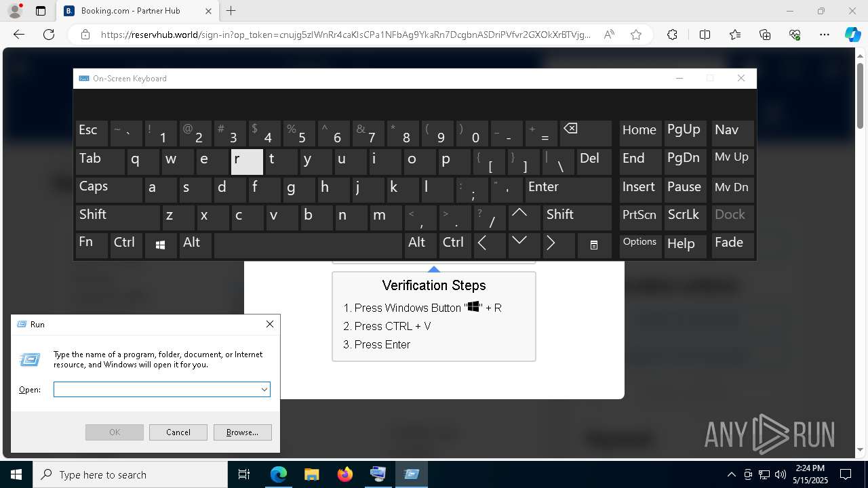Click Cancel in Run dialog
Screen dimensions: 868x488
click(x=178, y=432)
